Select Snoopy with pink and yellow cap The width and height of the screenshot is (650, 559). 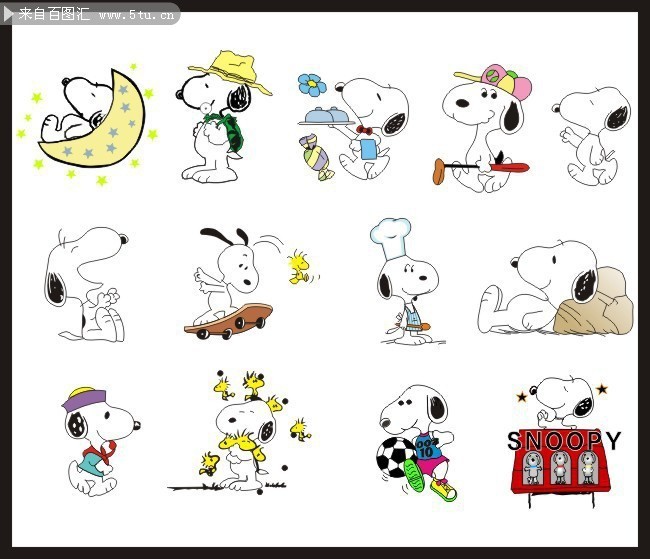(483, 129)
